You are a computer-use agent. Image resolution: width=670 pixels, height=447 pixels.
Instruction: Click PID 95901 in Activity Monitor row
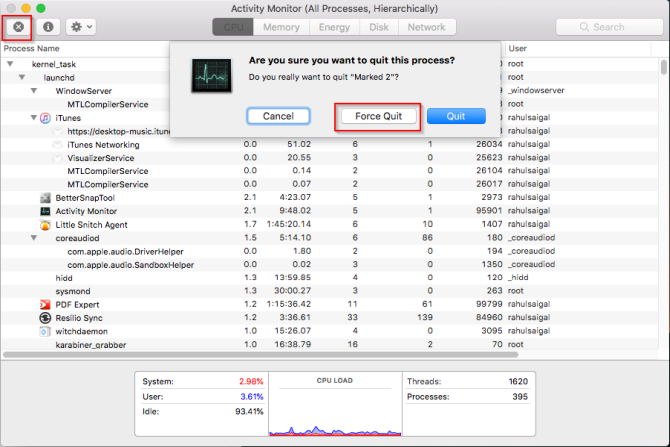point(489,211)
